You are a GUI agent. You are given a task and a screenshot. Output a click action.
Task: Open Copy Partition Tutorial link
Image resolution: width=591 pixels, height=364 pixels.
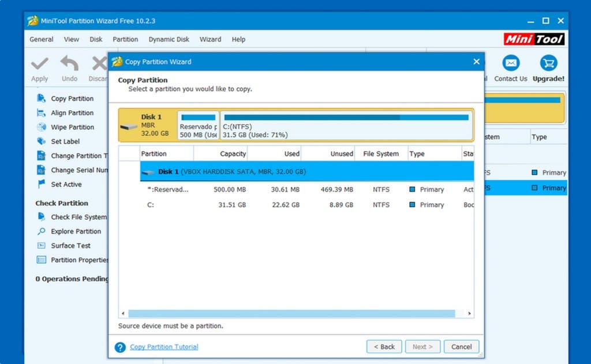click(x=164, y=347)
